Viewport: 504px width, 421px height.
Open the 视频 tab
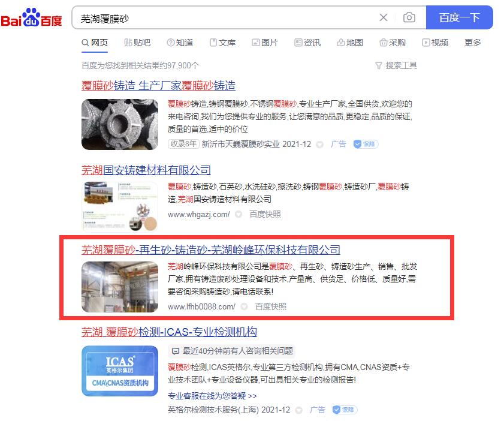pos(435,43)
